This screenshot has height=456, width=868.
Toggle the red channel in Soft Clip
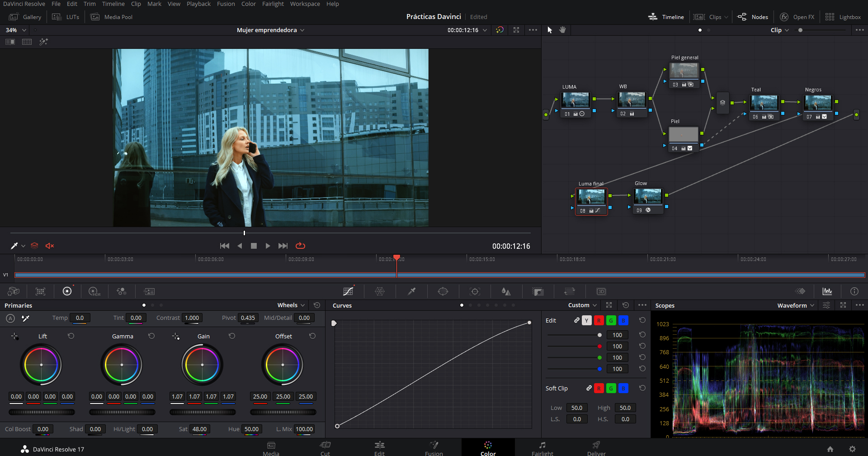click(x=599, y=388)
